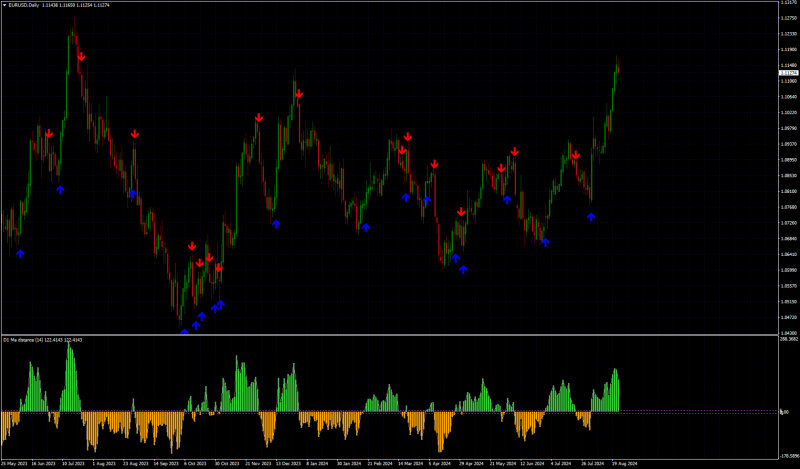Click the 23 Aug 2023 date label

[x=135, y=464]
